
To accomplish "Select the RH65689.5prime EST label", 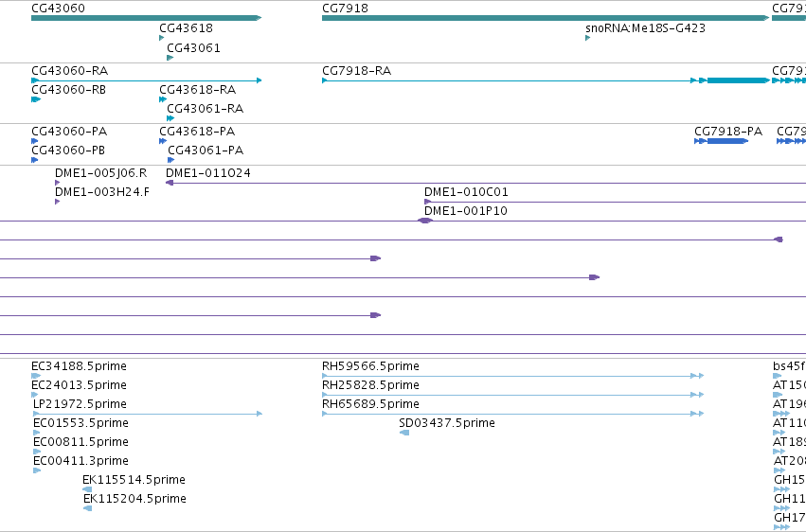I will (370, 404).
